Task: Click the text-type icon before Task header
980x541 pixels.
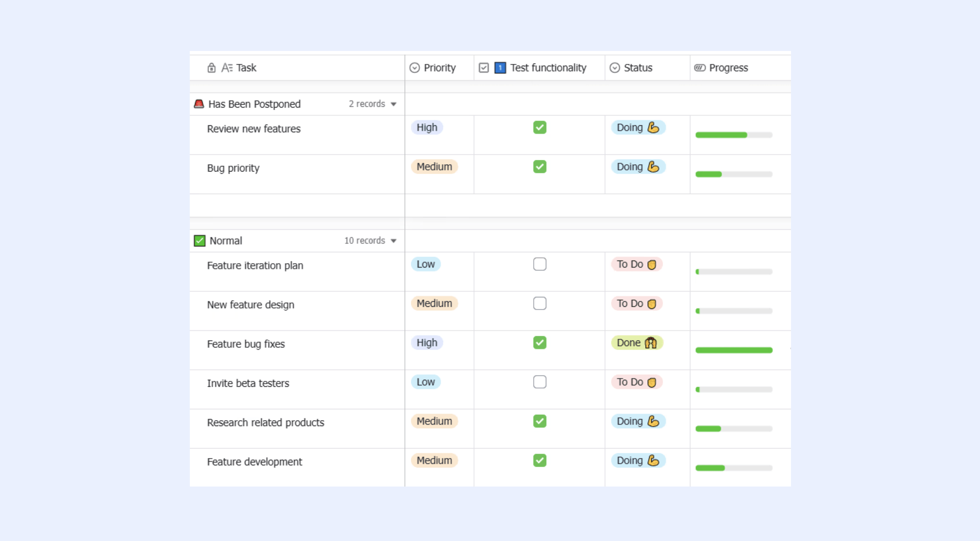Action: pyautogui.click(x=227, y=68)
